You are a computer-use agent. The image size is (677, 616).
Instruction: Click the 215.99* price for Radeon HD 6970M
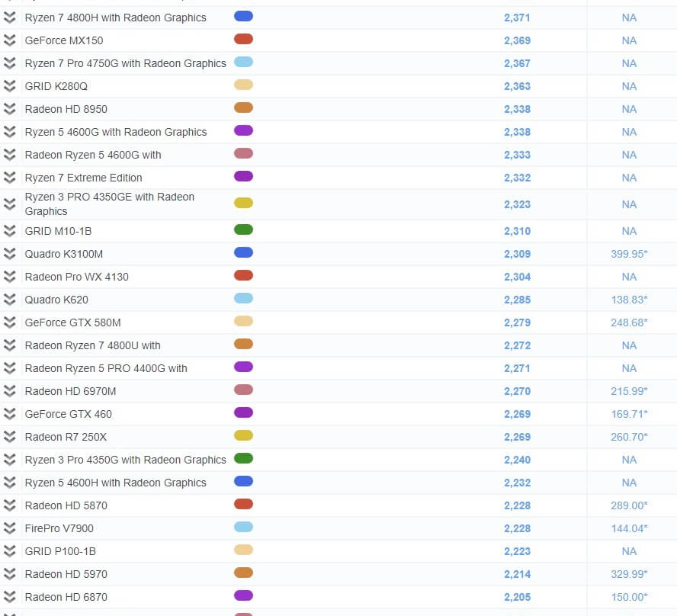(x=629, y=392)
